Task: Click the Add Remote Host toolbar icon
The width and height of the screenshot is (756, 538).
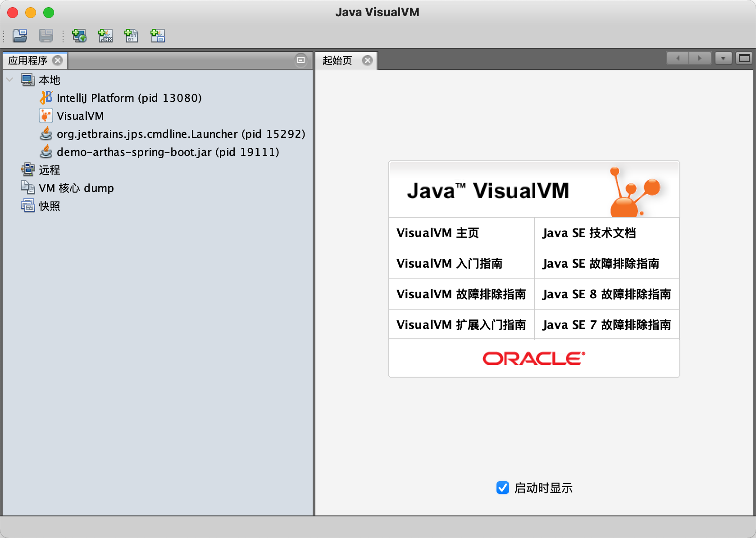Action: click(79, 36)
